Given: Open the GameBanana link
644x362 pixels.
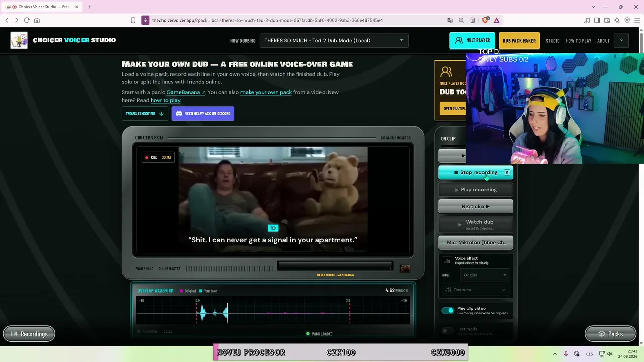Looking at the screenshot, I should point(186,92).
